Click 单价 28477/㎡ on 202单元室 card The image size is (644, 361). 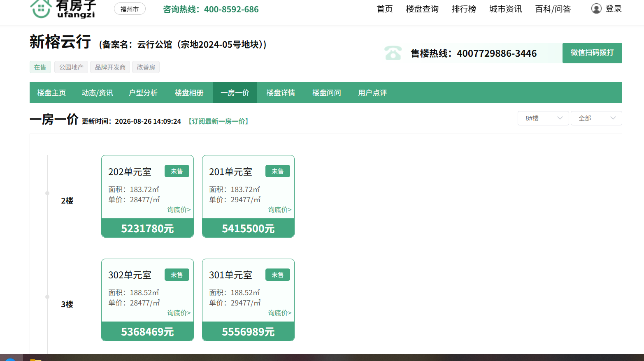coord(134,199)
